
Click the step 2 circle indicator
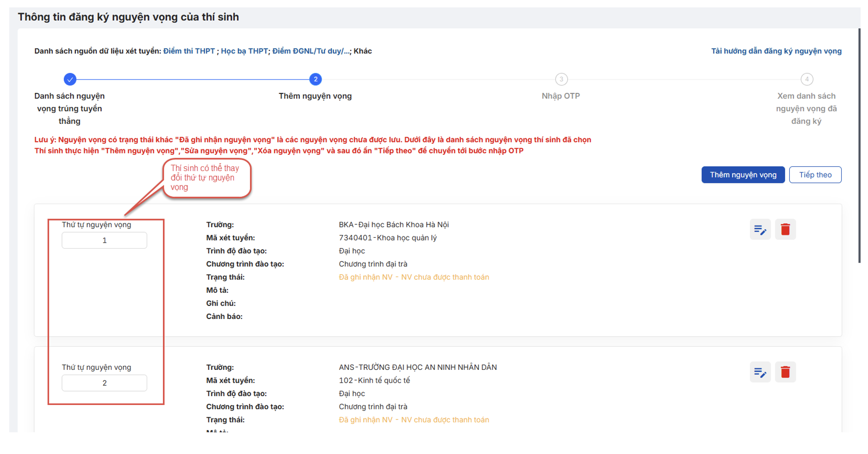[x=316, y=80]
